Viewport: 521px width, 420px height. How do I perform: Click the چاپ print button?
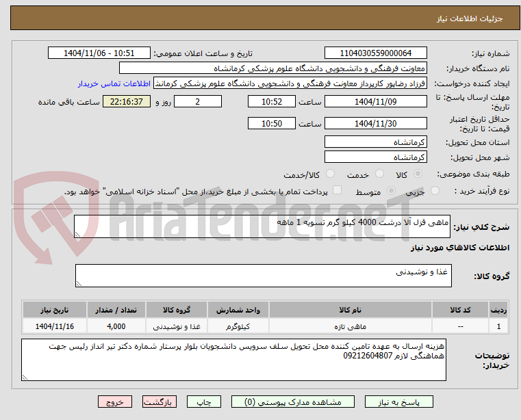click(x=204, y=402)
